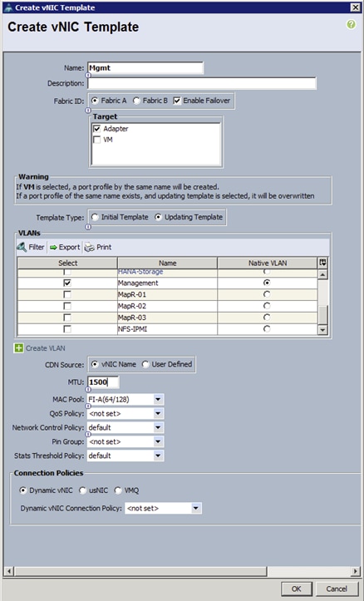Check the VM target checkbox
This screenshot has height=601, width=364.
point(97,140)
